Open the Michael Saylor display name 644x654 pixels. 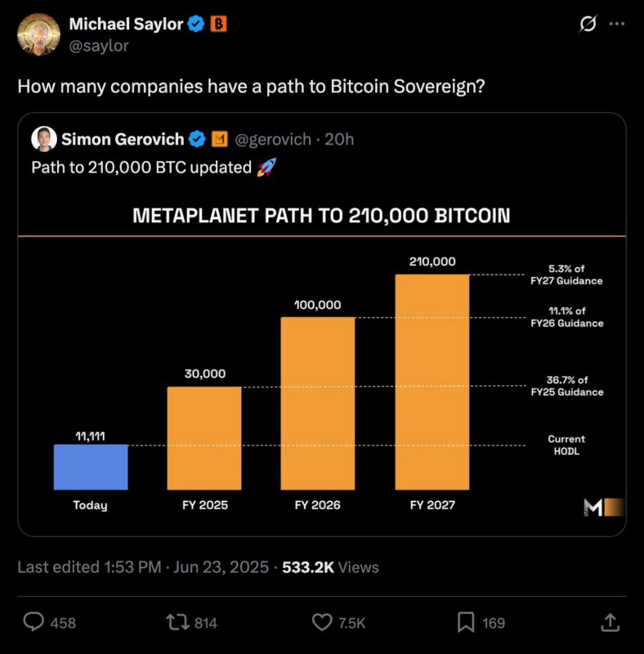[x=126, y=25]
